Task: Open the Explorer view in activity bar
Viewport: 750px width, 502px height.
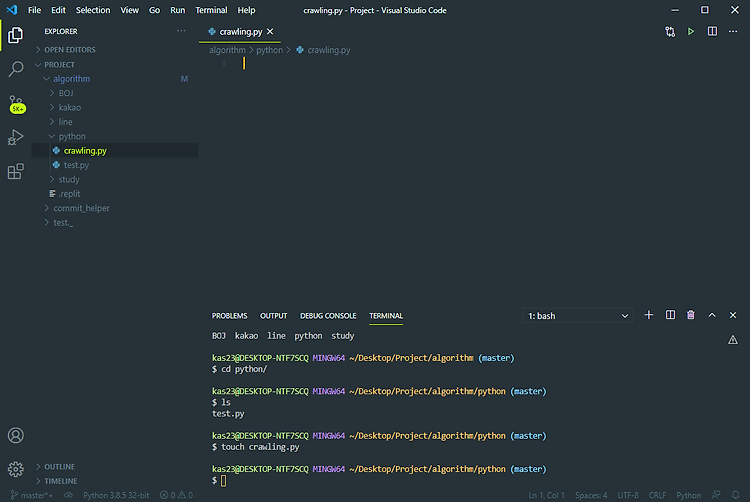Action: pos(15,35)
